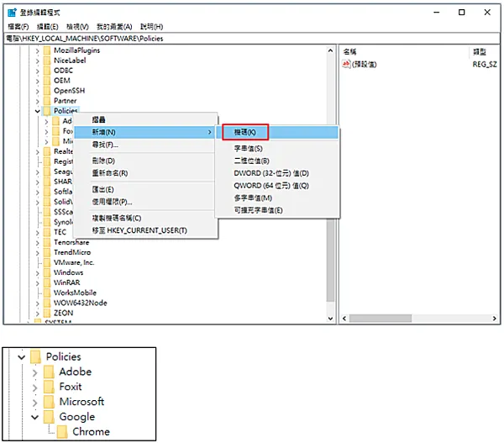Screen dimensions: 504x443
Task: Choose 多字串值(M) from the submenu
Action: [253, 198]
